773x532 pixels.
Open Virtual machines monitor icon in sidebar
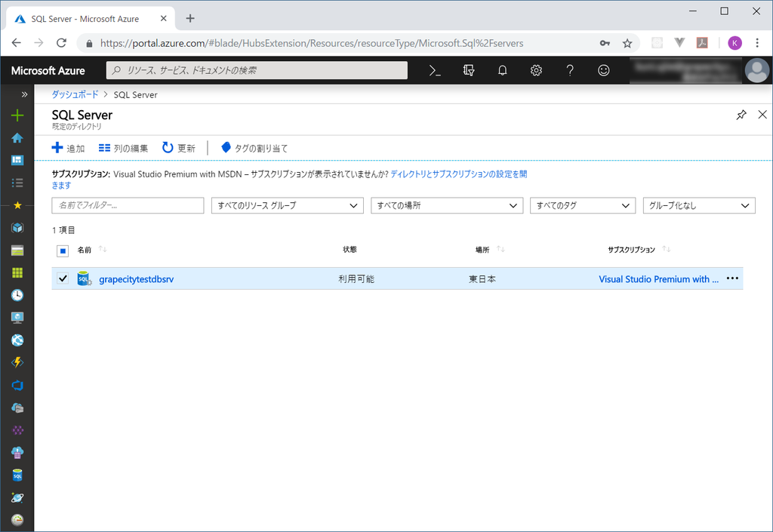(17, 318)
